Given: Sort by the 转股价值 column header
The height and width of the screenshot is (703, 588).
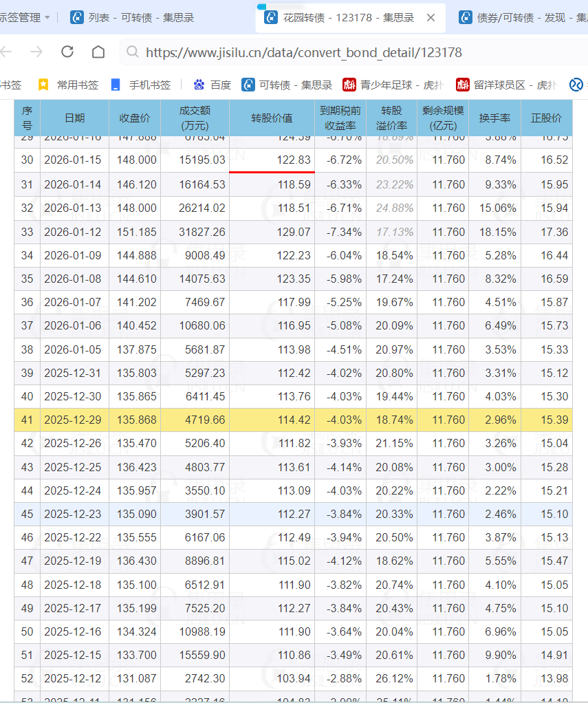Looking at the screenshot, I should tap(272, 118).
